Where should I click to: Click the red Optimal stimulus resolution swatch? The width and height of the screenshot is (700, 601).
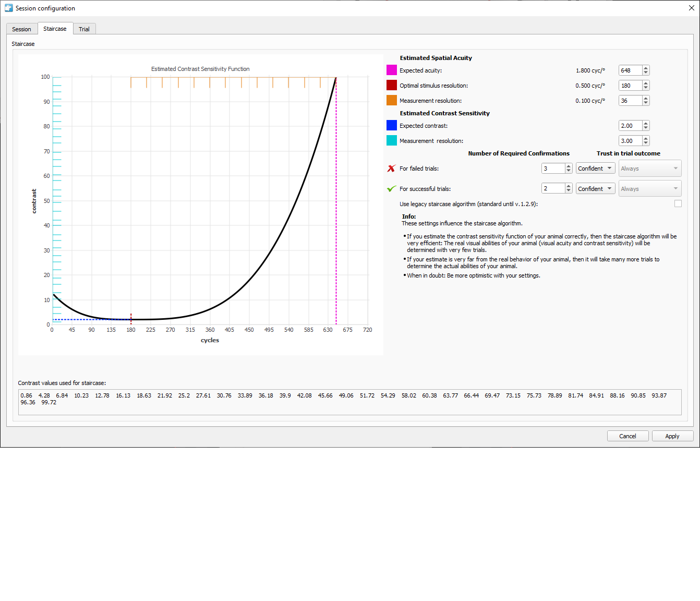[x=391, y=86]
